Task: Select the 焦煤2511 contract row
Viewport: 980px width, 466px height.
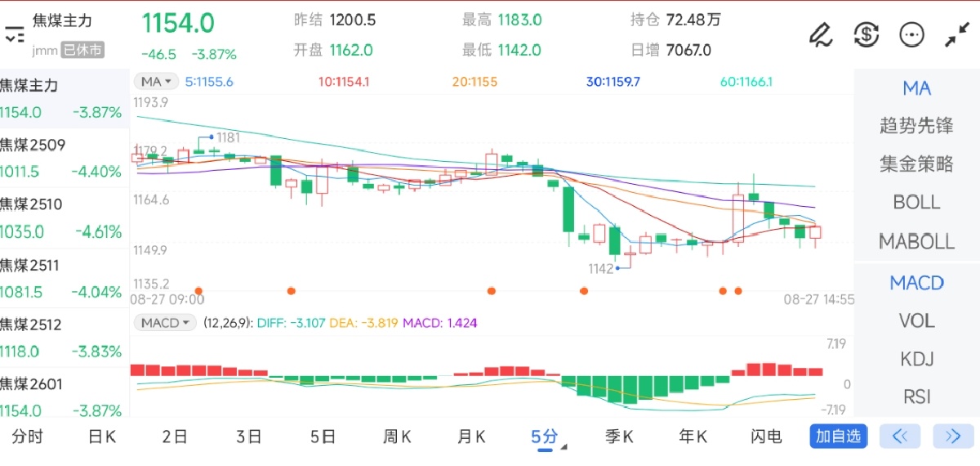Action: pyautogui.click(x=65, y=278)
